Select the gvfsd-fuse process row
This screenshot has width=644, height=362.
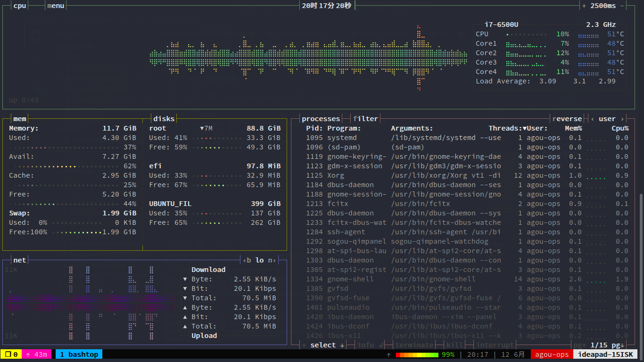[x=467, y=298]
